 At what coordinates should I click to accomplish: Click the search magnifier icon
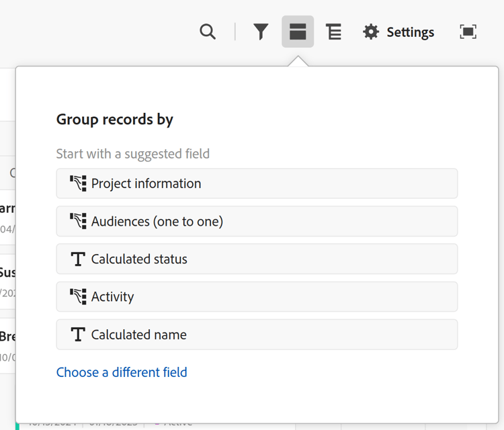point(208,32)
